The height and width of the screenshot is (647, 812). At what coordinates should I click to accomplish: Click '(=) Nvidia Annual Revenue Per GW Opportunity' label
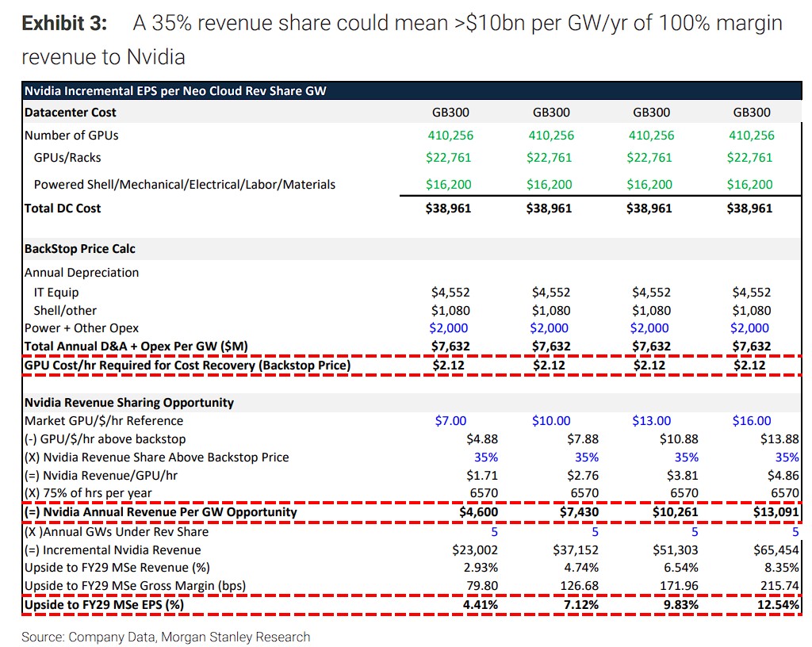coord(161,512)
